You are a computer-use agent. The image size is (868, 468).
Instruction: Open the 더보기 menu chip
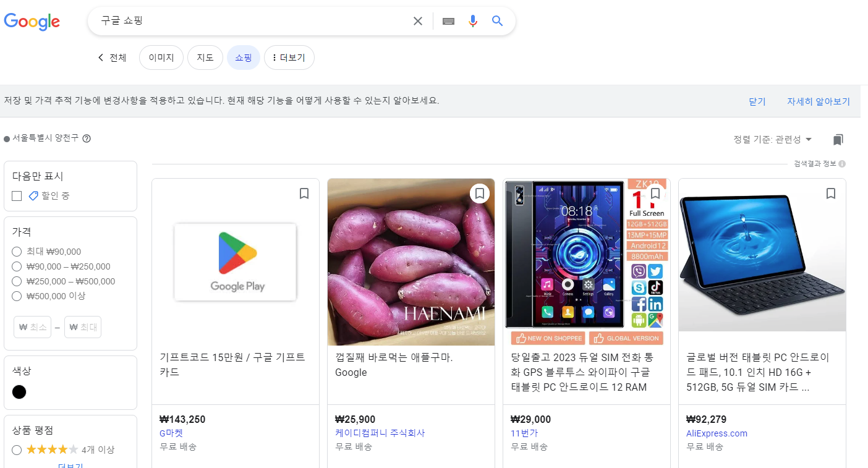[289, 57]
